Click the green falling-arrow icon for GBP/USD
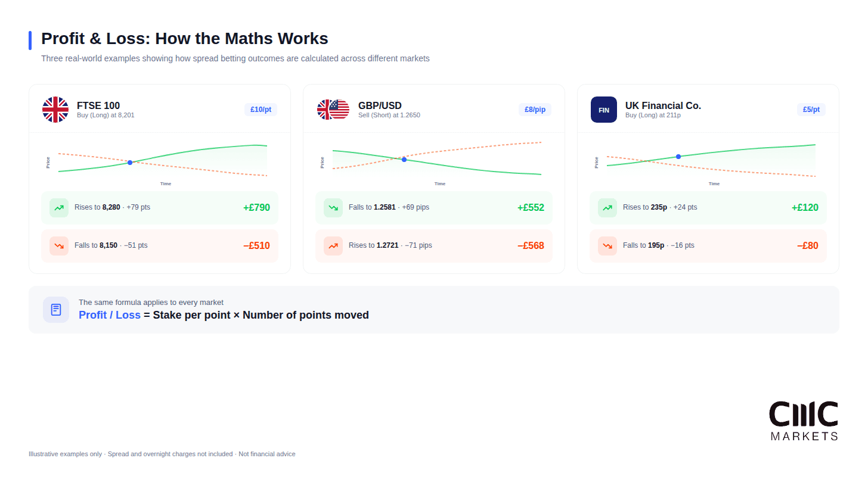868x486 pixels. [333, 208]
